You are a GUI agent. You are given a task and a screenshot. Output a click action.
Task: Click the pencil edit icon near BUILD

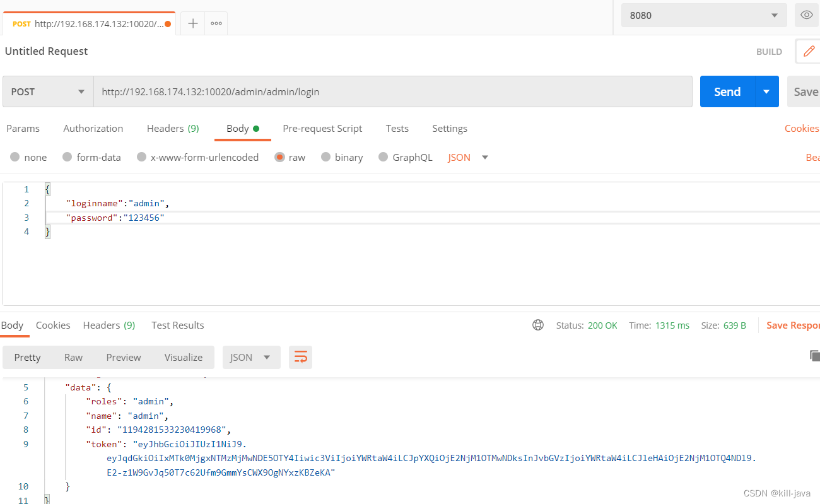coord(808,51)
